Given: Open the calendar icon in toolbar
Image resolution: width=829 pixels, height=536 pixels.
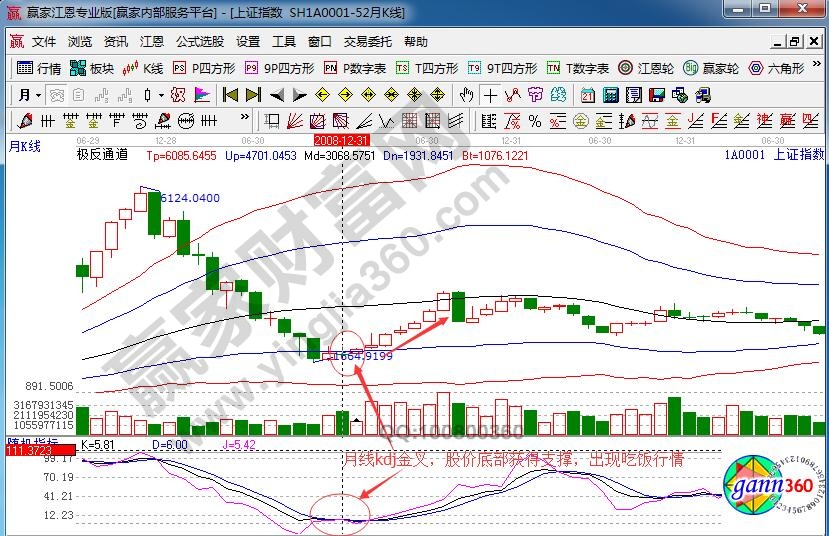Looking at the screenshot, I should 586,95.
